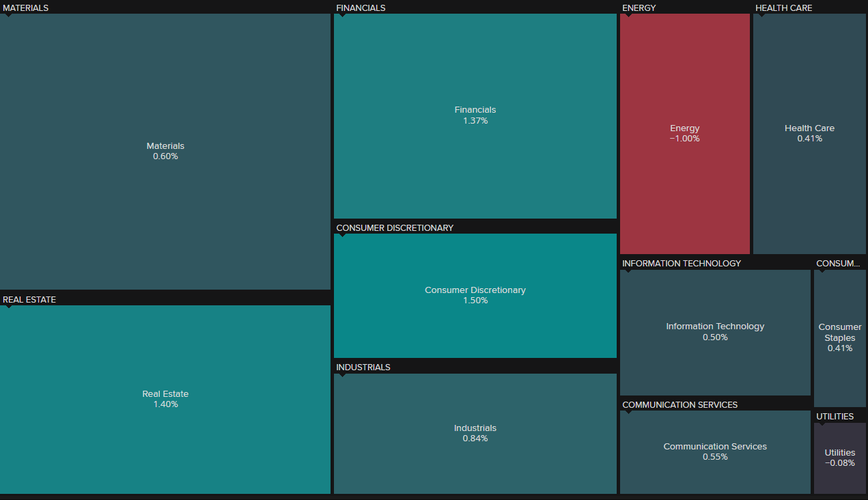
Task: Click the truncated CONSUM... header label
Action: (x=838, y=263)
